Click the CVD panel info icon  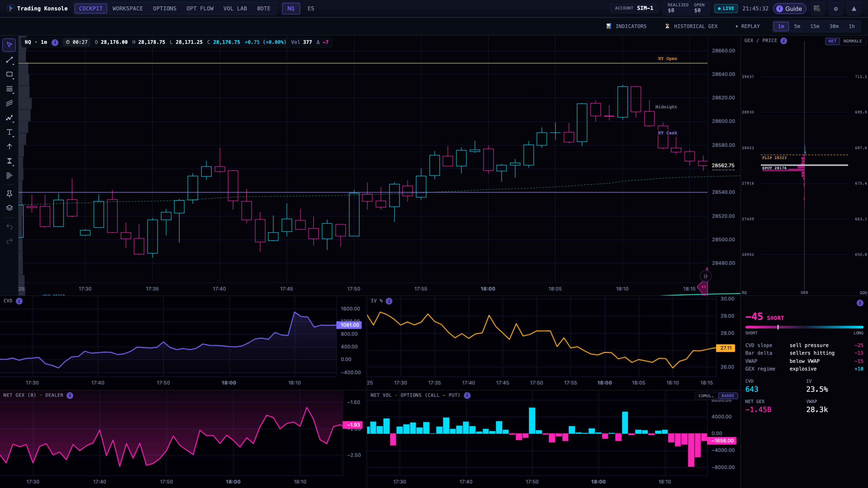click(x=19, y=301)
